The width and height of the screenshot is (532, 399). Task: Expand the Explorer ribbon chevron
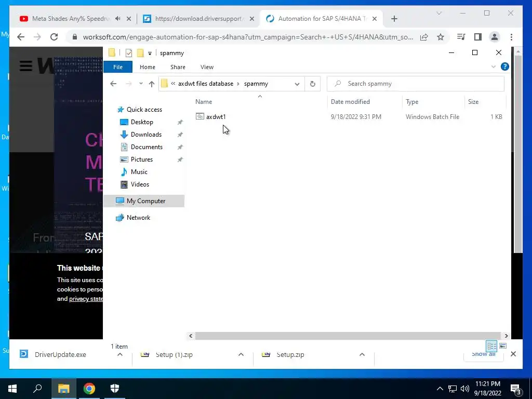(x=494, y=67)
